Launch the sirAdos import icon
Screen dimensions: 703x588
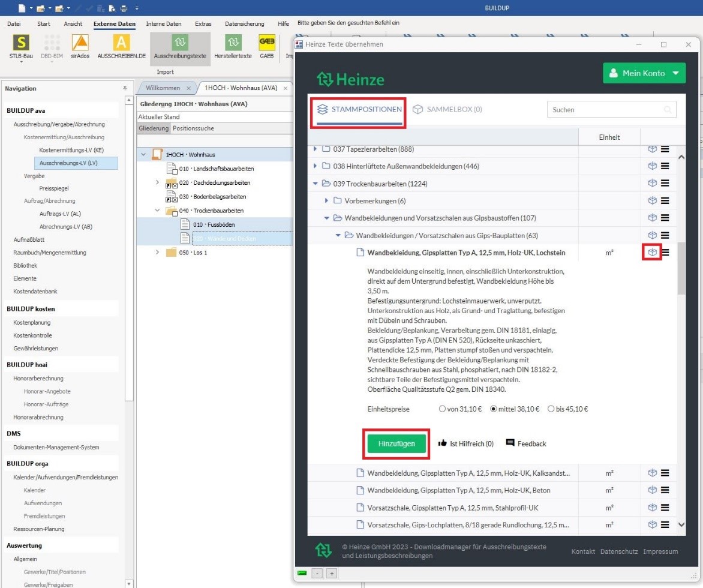point(80,47)
